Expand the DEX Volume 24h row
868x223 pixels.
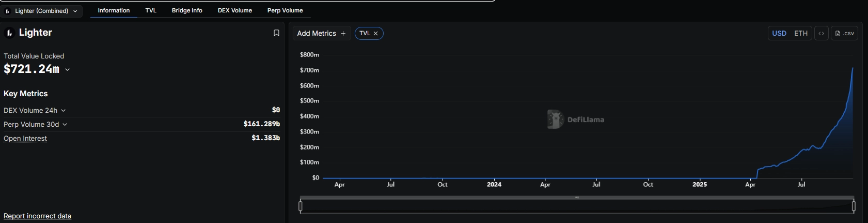tap(64, 110)
